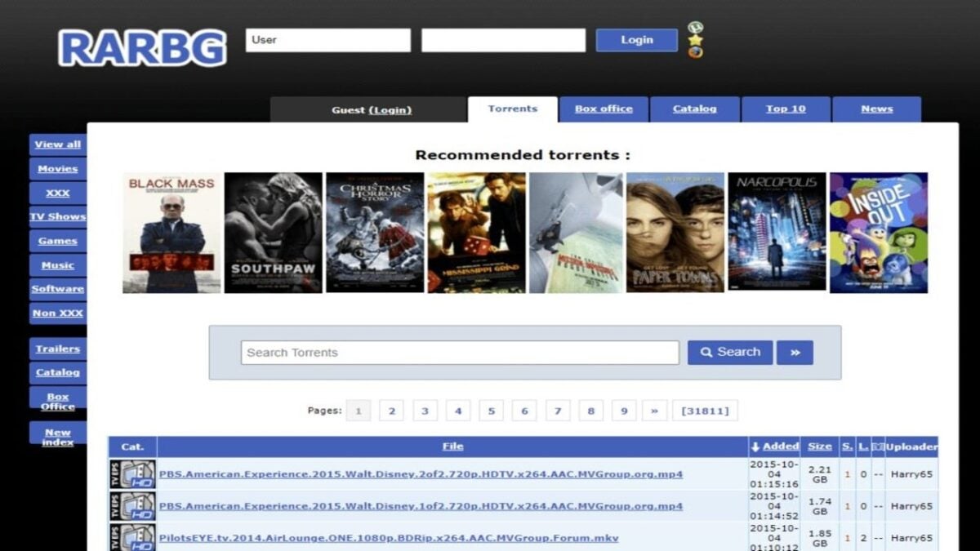The image size is (980, 551).
Task: Go to page 7
Action: (x=558, y=411)
